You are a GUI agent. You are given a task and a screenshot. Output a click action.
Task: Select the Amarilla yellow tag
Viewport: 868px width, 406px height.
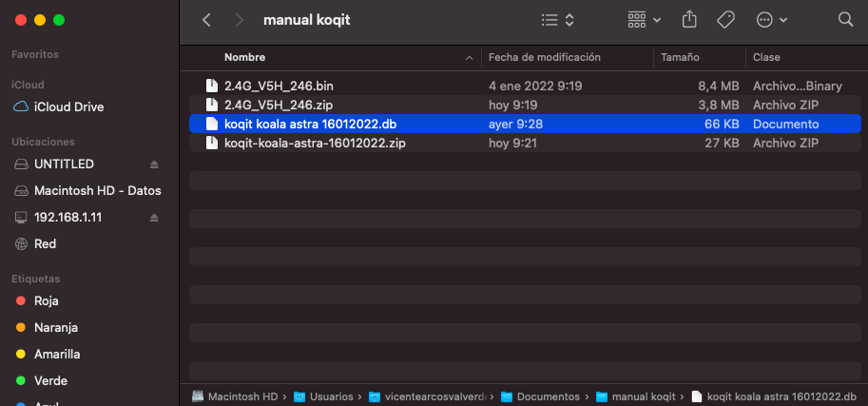click(56, 355)
